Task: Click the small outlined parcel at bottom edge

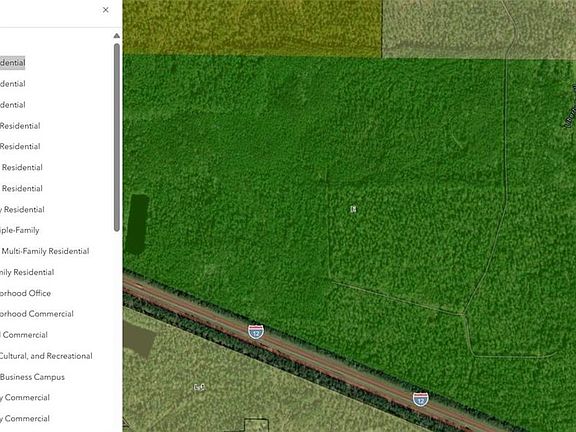Action: pos(256,425)
